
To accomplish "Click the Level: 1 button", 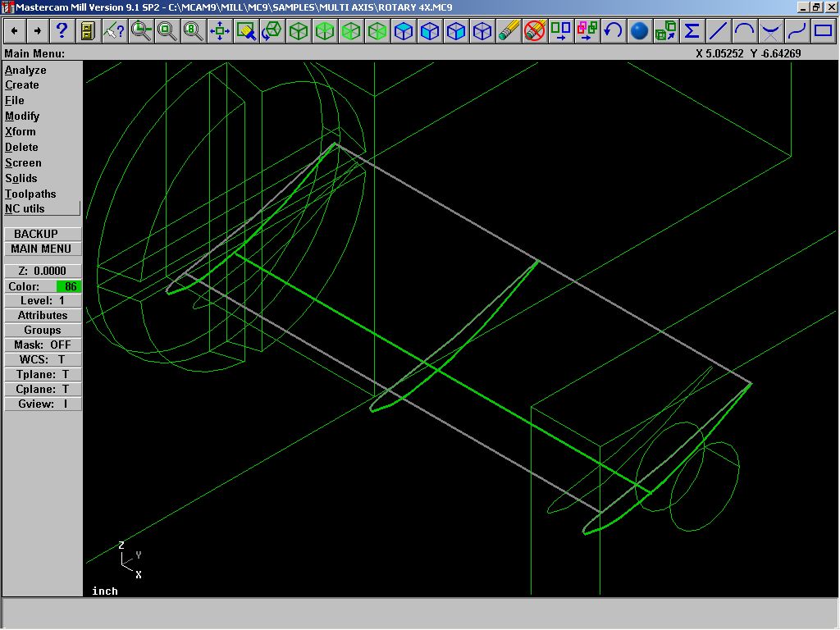I will tap(43, 301).
